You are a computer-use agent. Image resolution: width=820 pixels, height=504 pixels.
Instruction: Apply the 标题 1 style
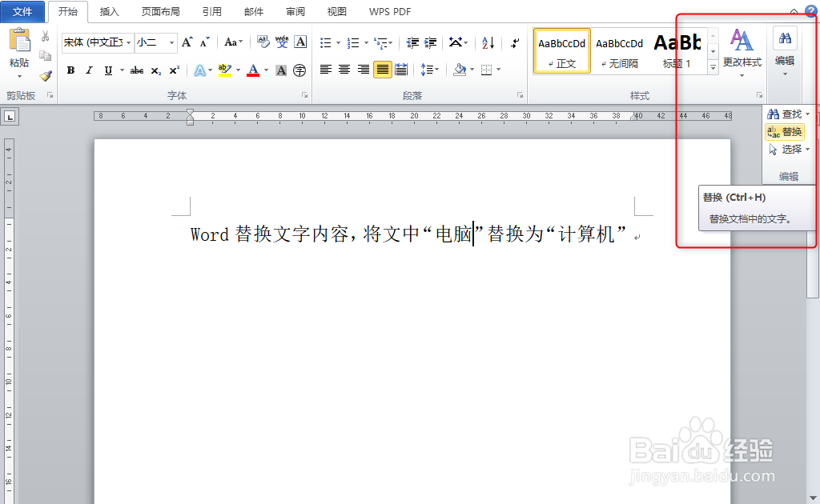(x=677, y=50)
